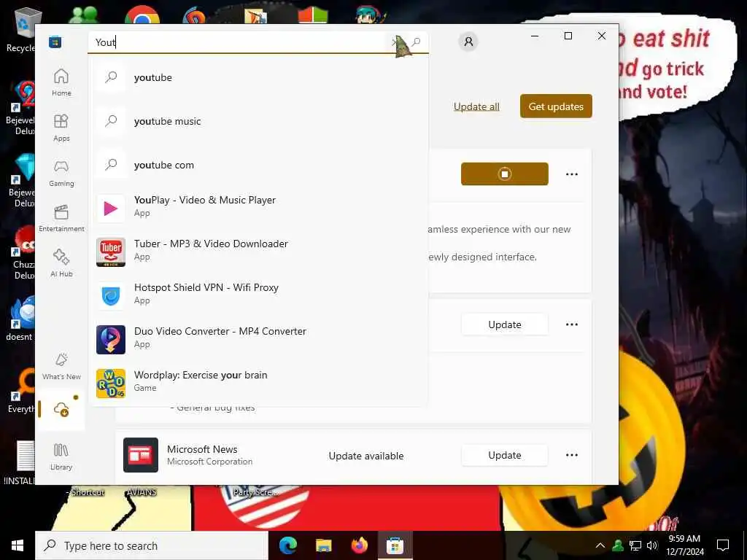Open YouPlay - Video & Music Player result
The height and width of the screenshot is (560, 747).
(x=258, y=208)
